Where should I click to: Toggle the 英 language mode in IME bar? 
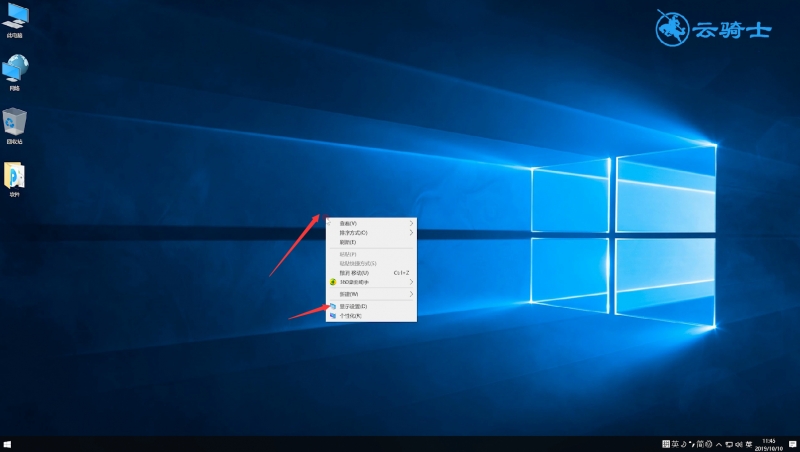pos(676,444)
